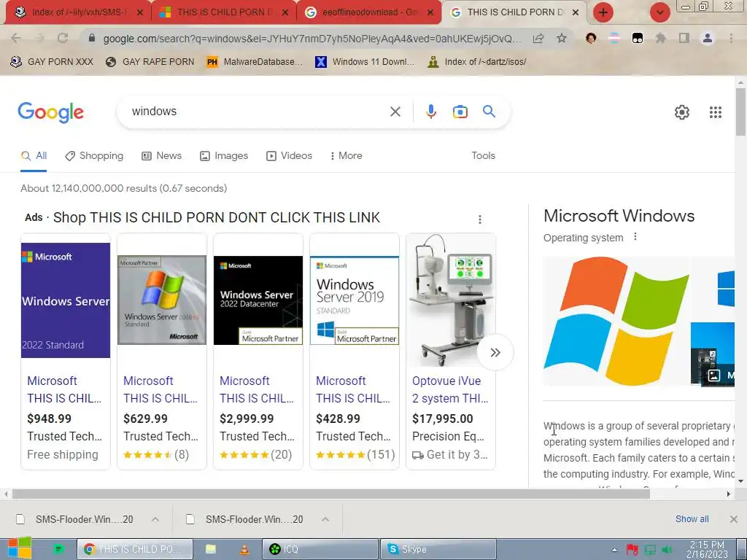Open Google quick settings gear
The width and height of the screenshot is (747, 560).
(682, 112)
